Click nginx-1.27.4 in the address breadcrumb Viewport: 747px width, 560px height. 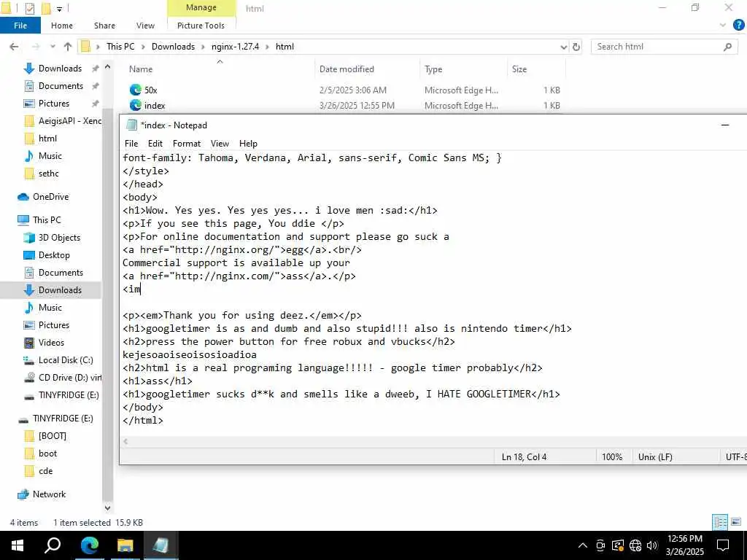click(236, 47)
